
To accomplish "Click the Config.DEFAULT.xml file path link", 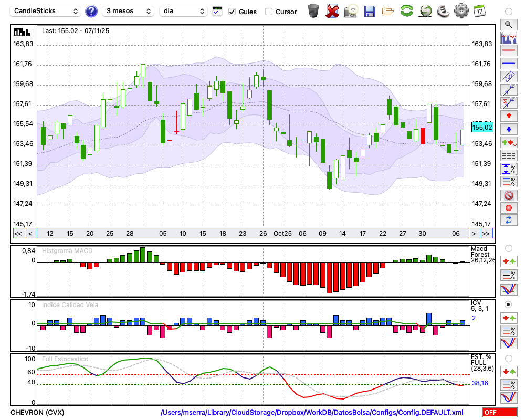I will [312, 413].
